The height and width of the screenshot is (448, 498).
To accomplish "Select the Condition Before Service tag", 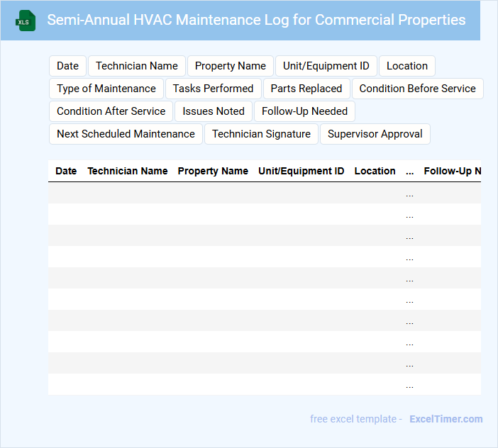I will tap(417, 89).
